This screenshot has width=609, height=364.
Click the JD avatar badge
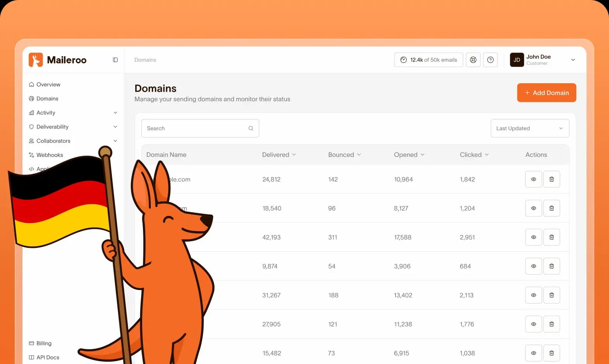click(x=517, y=60)
